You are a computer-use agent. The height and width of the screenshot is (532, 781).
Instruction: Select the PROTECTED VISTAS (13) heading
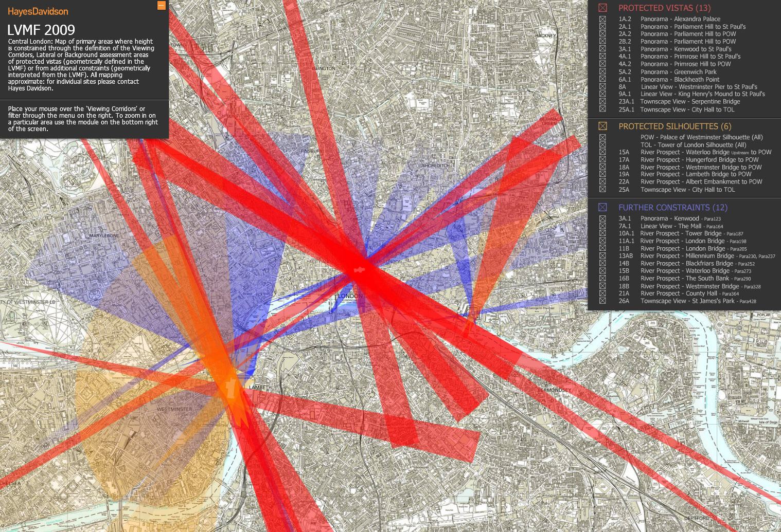coord(664,8)
